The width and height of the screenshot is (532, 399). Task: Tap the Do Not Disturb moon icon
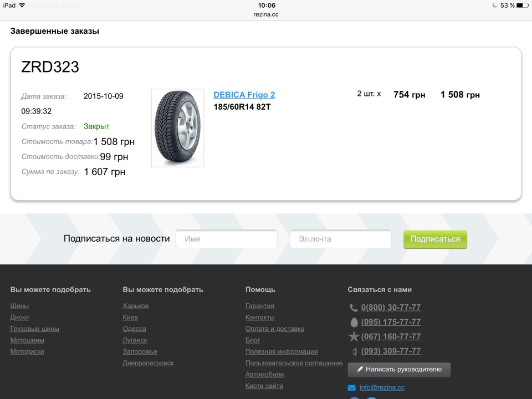pos(495,6)
